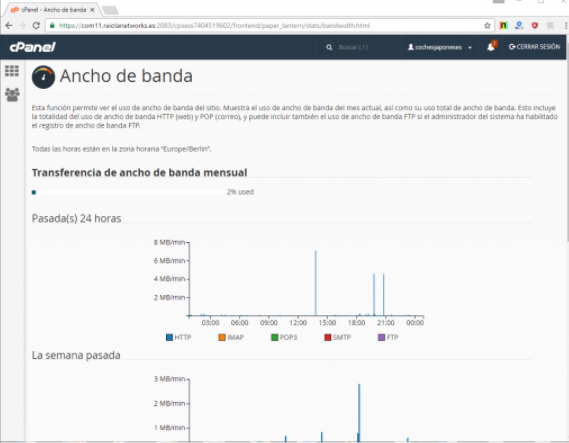Toggle SMTP series in legend

tap(337, 337)
